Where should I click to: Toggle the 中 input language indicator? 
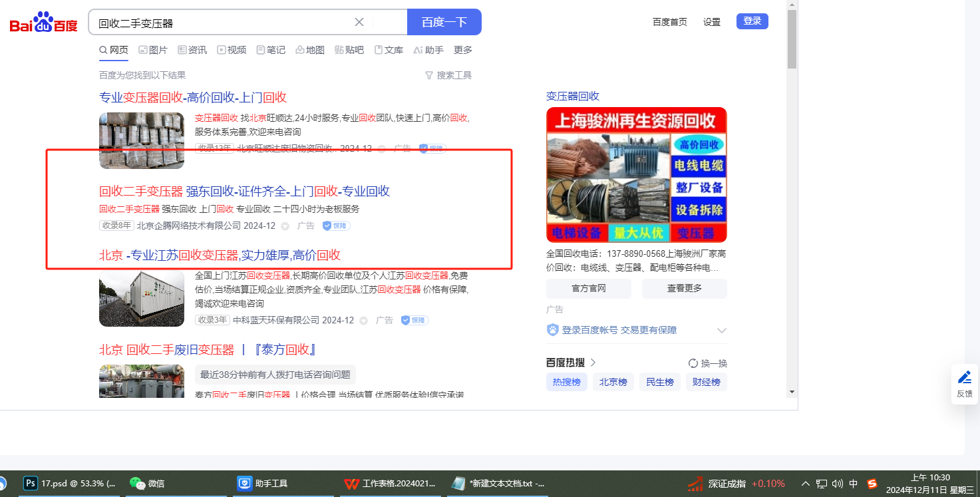(854, 484)
